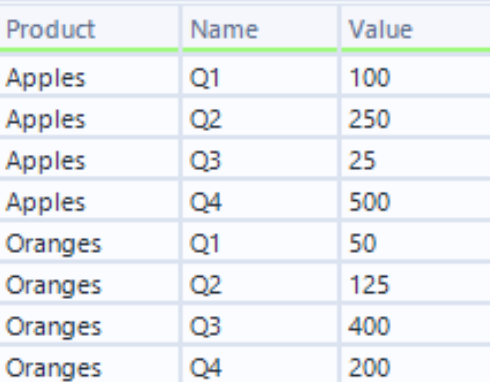Click the Oranges cell in the Q2 row

click(x=89, y=285)
